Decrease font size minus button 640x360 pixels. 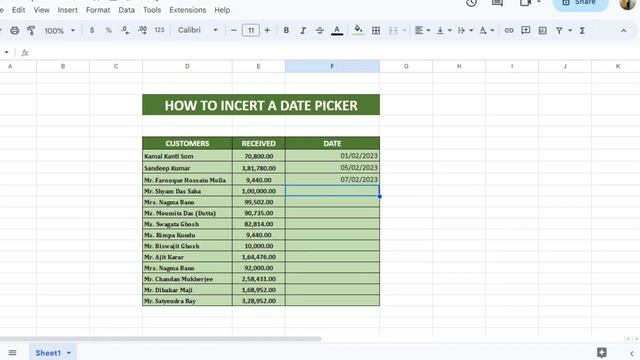tap(233, 31)
